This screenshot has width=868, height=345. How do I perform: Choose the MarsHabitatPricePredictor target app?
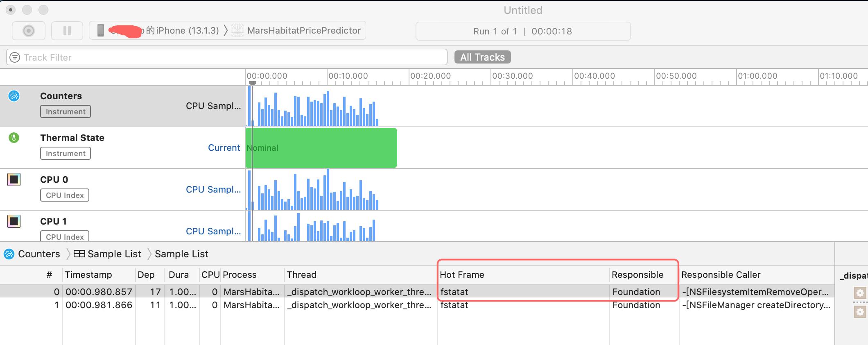tap(296, 31)
